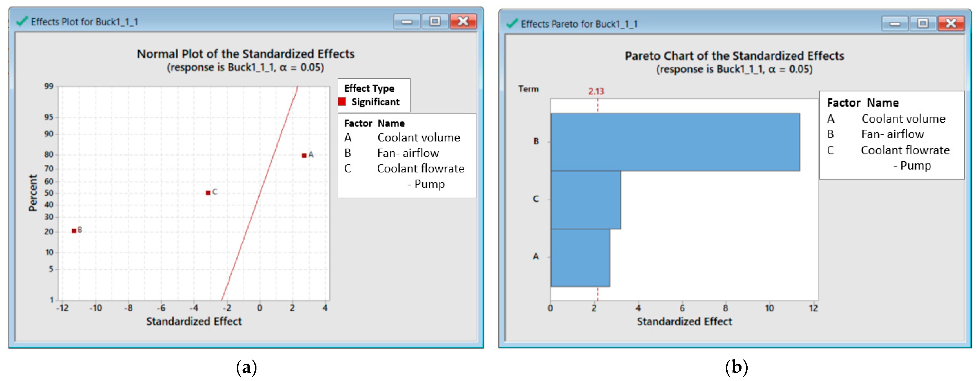This screenshot has height=381, width=980.
Task: Close the Effects Pareto for Buck1_1_1 window
Action: click(x=951, y=24)
